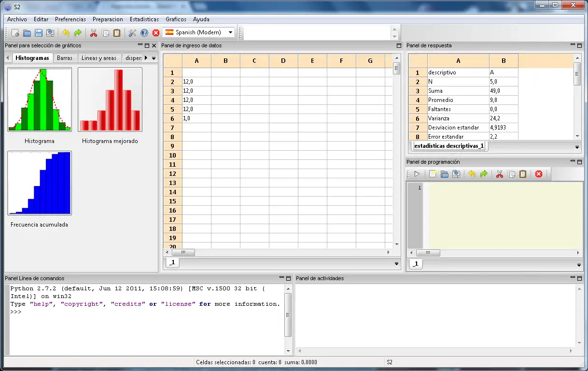Open the Archivo menu
Viewport: 588px width, 371px height.
(x=17, y=19)
